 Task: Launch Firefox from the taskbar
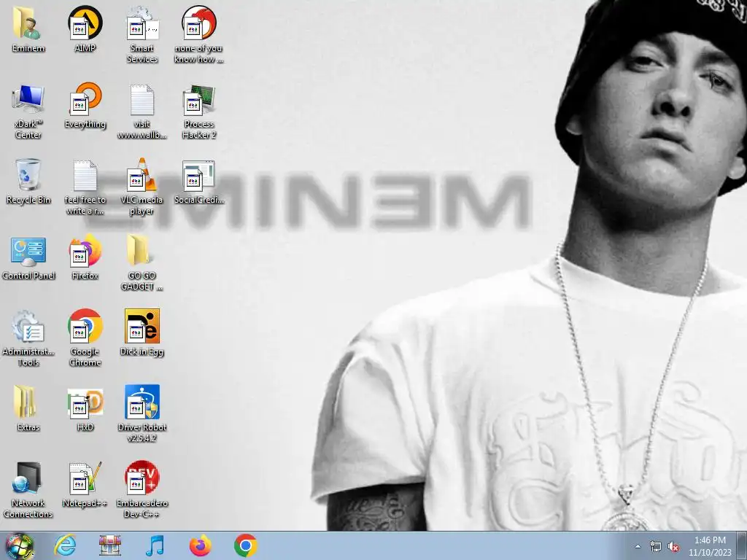pos(200,545)
